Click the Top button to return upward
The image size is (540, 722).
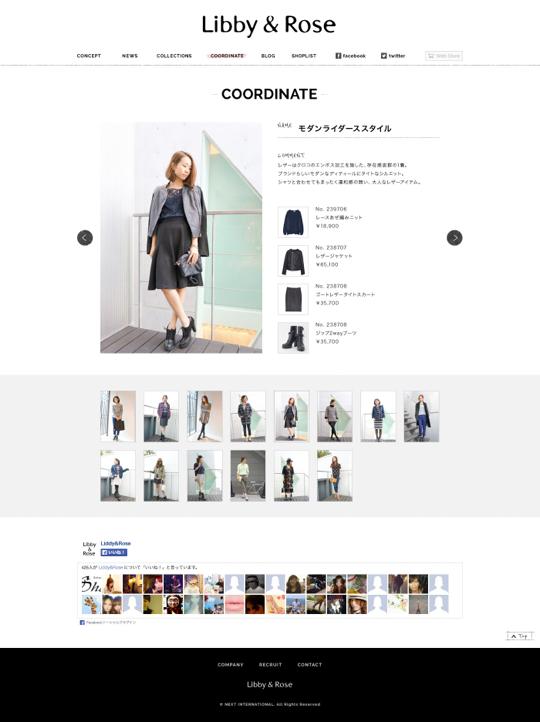(x=520, y=636)
